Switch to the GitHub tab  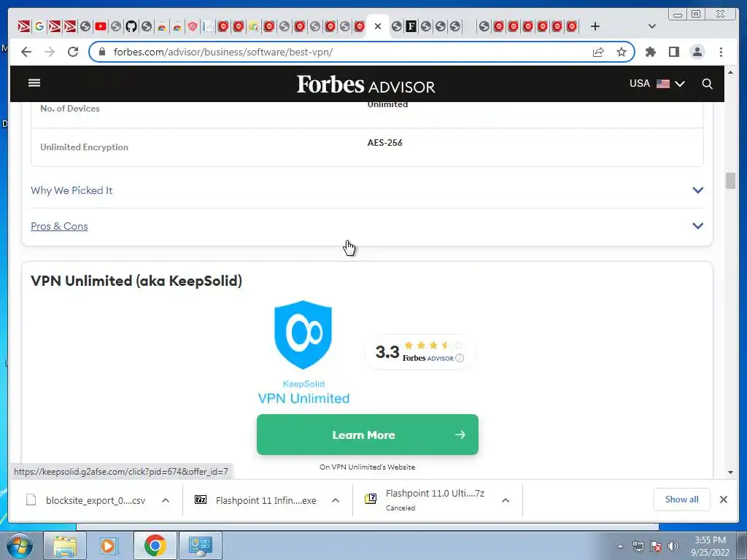click(x=131, y=27)
